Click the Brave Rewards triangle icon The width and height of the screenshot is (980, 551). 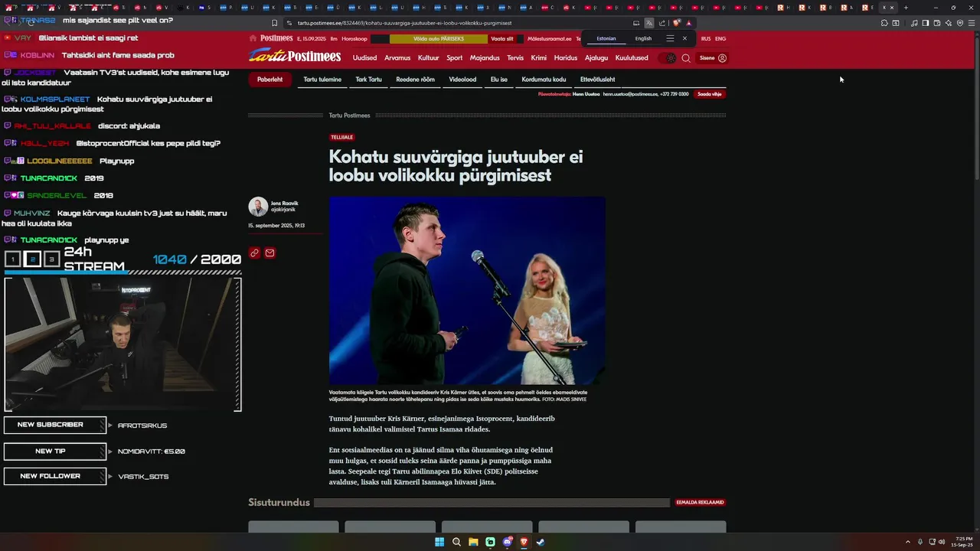(x=689, y=23)
